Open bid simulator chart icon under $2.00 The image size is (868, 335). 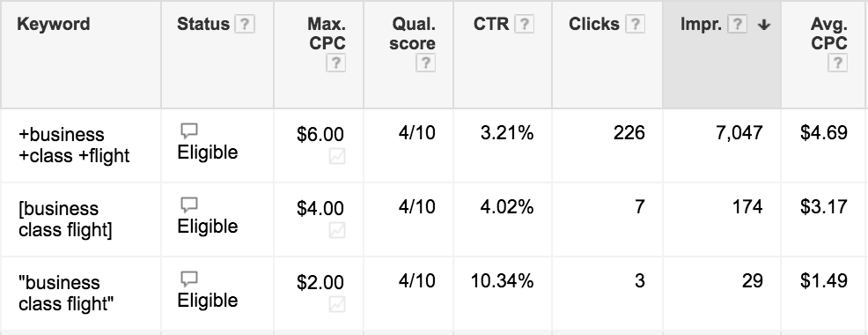click(x=336, y=304)
